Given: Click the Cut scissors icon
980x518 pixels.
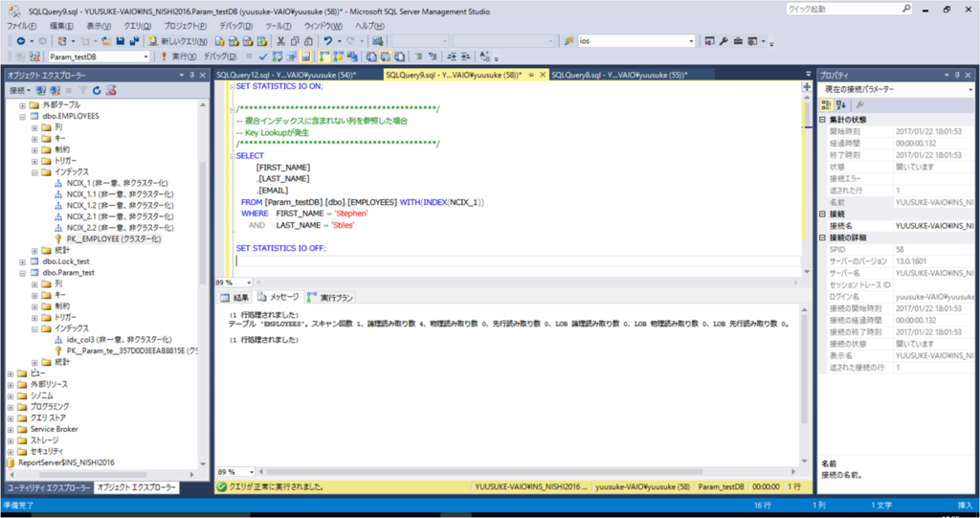Looking at the screenshot, I should [x=280, y=40].
